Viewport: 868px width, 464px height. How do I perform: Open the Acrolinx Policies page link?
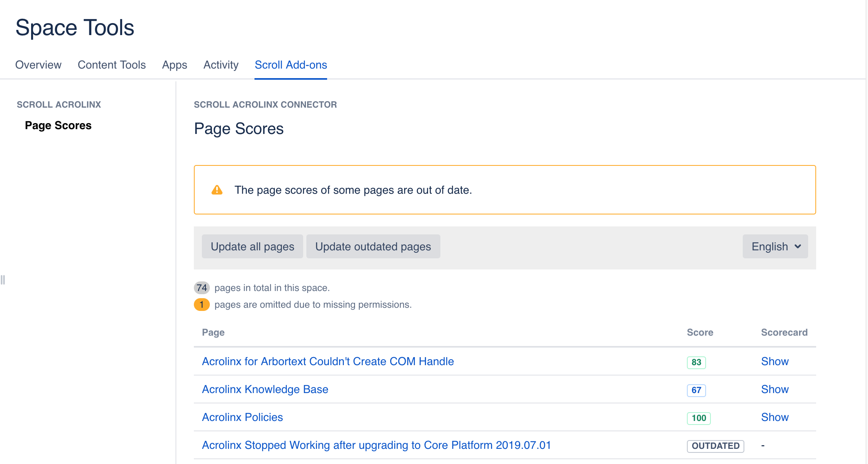[242, 417]
